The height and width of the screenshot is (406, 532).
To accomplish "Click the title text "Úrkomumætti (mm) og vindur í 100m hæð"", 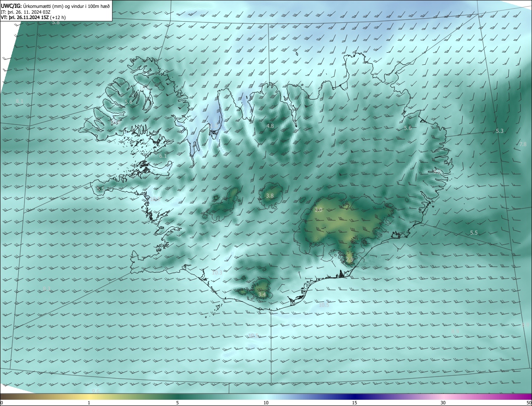I will (66, 5).
